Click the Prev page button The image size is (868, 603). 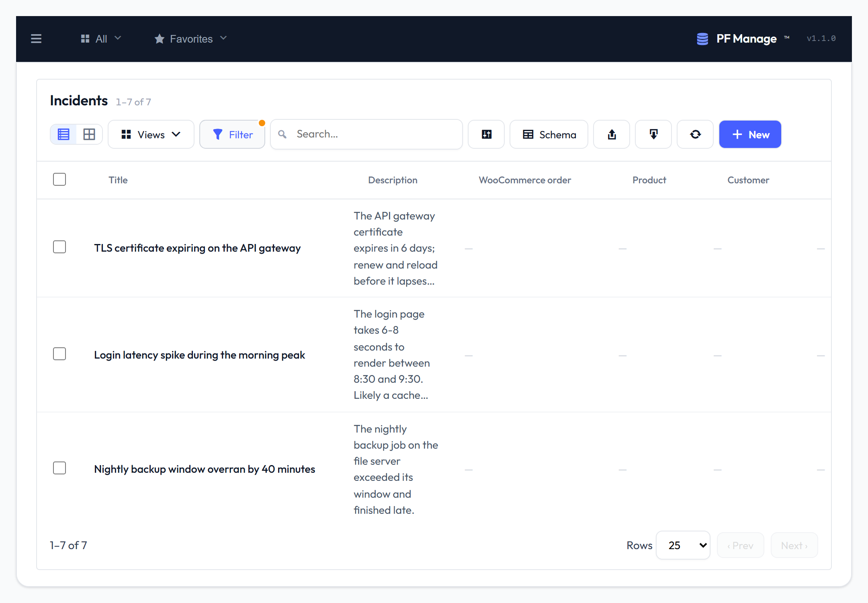point(741,546)
